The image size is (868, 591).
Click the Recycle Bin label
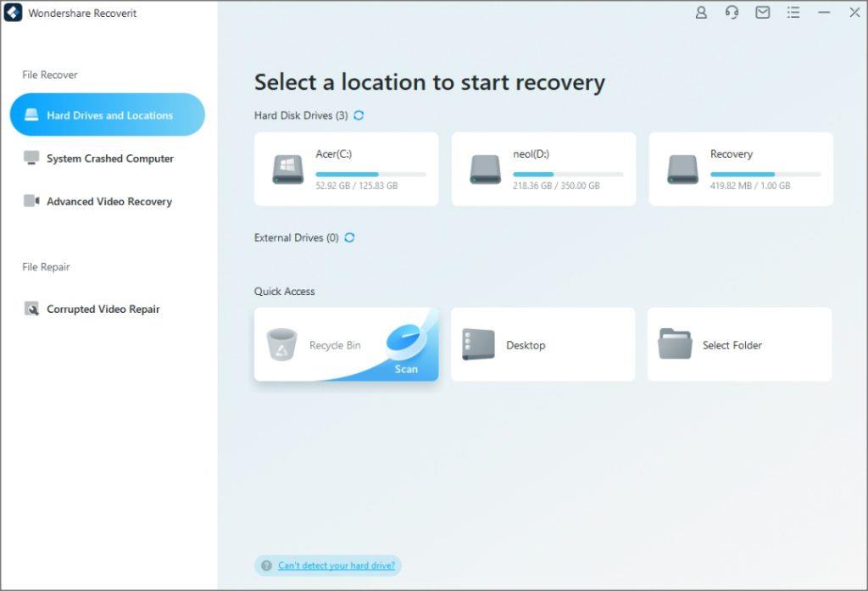click(335, 345)
